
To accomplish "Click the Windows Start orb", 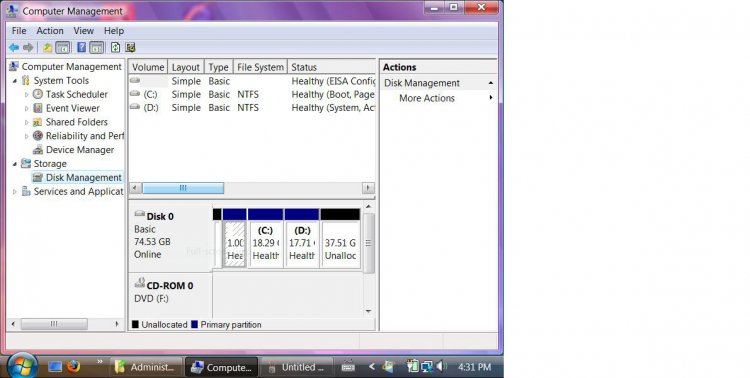I will tap(22, 367).
